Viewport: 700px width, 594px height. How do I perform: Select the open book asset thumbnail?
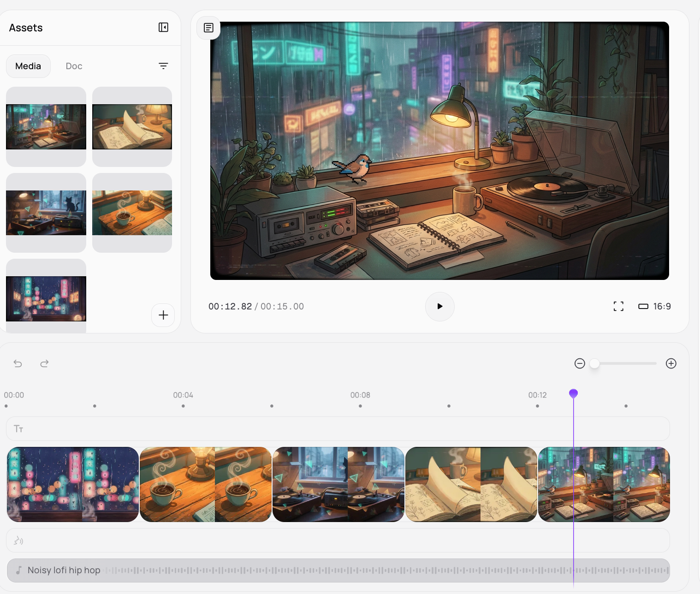(x=132, y=127)
